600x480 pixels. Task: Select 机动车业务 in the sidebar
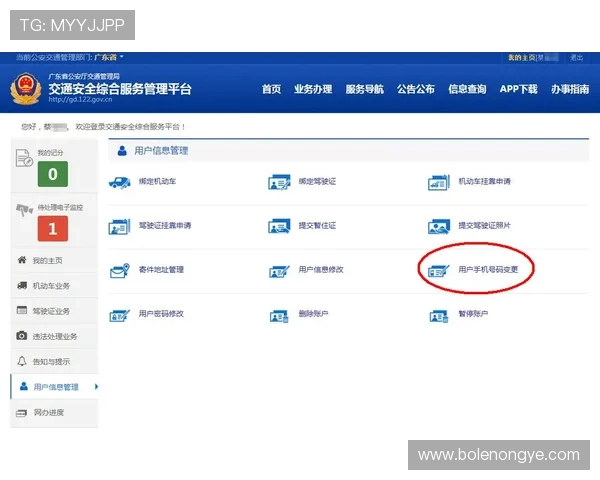click(x=54, y=286)
